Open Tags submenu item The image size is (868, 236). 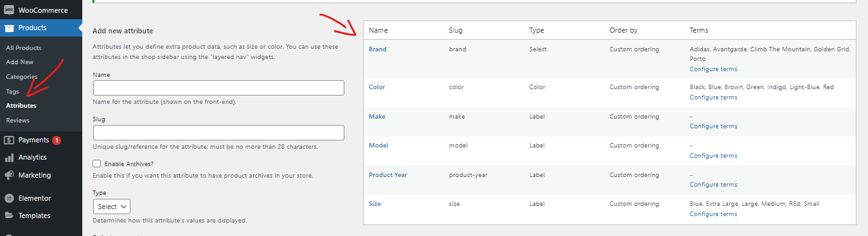click(12, 92)
